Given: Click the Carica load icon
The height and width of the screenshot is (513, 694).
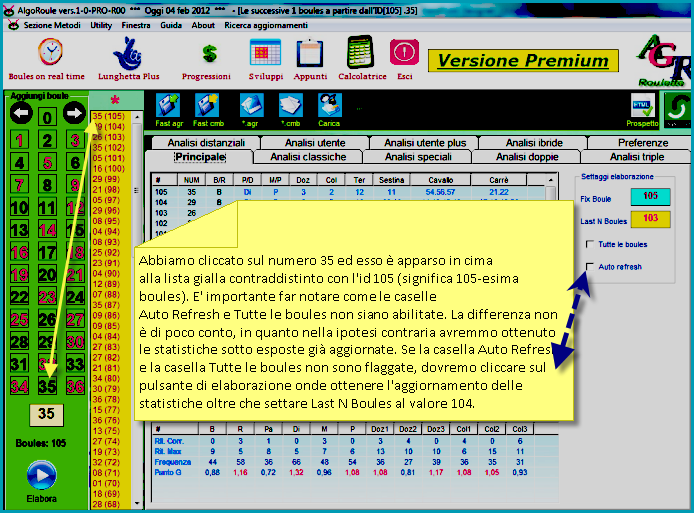Looking at the screenshot, I should 329,106.
